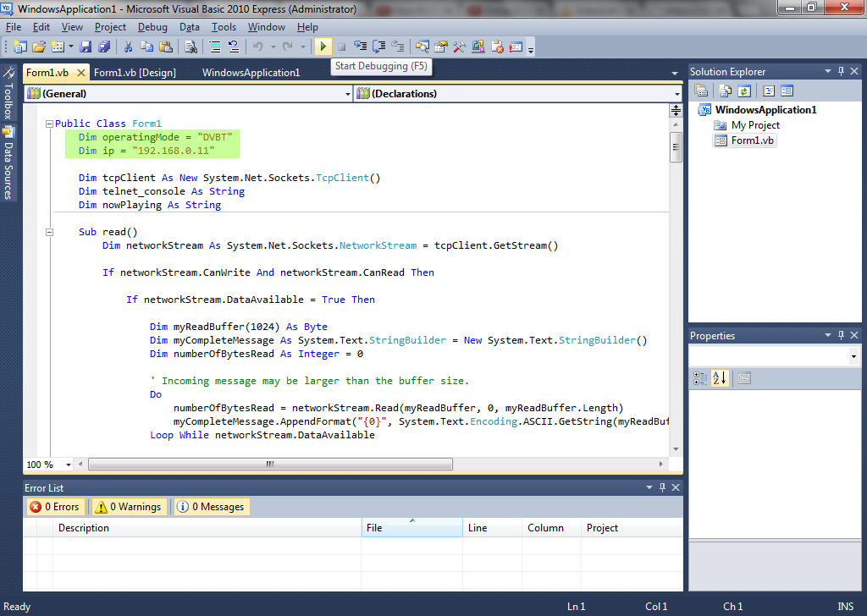This screenshot has width=867, height=616.
Task: Sort Error List by File column
Action: coord(412,528)
